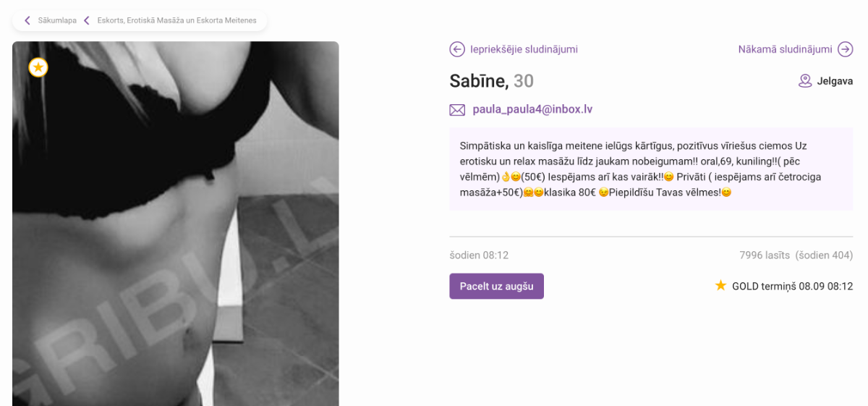Screen dimensions: 868x406
Task: Go to the Sākumlapa breadcrumb
Action: tap(57, 20)
